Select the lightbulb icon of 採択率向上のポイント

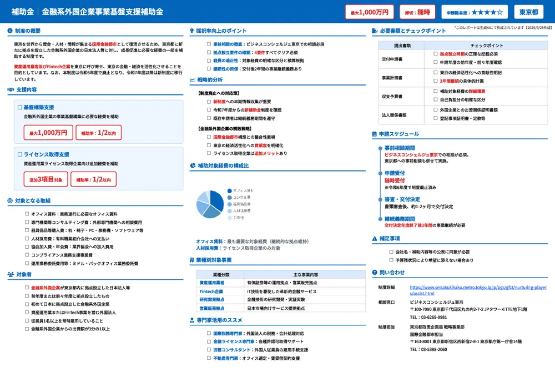click(191, 30)
